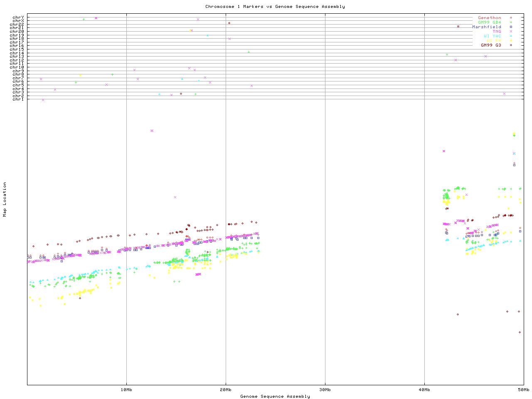Click the yellow WI RH star symbol
This screenshot has height=399, width=532.
coord(511,41)
